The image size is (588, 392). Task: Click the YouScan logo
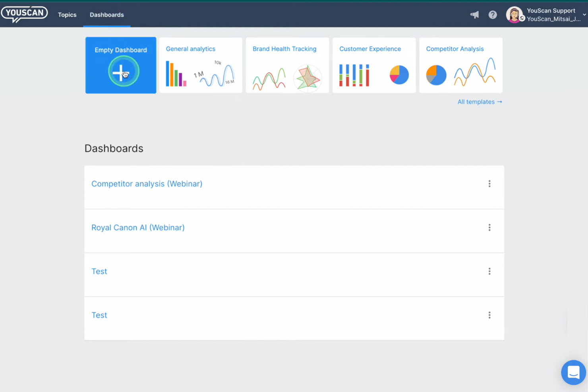[24, 14]
